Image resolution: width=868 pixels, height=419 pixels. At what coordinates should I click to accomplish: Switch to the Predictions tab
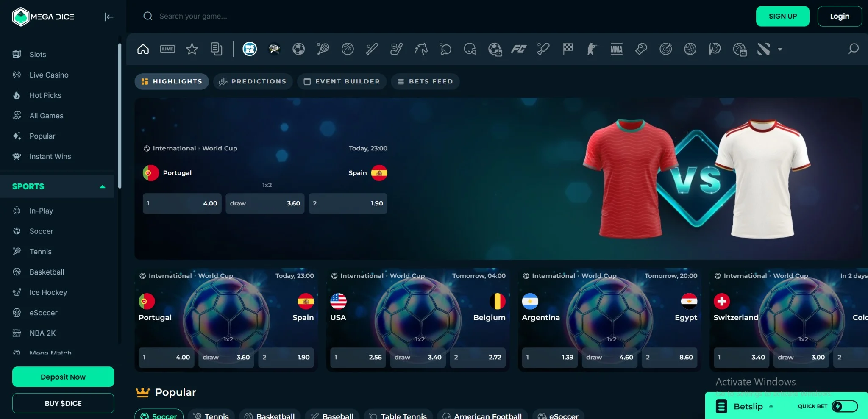click(253, 81)
